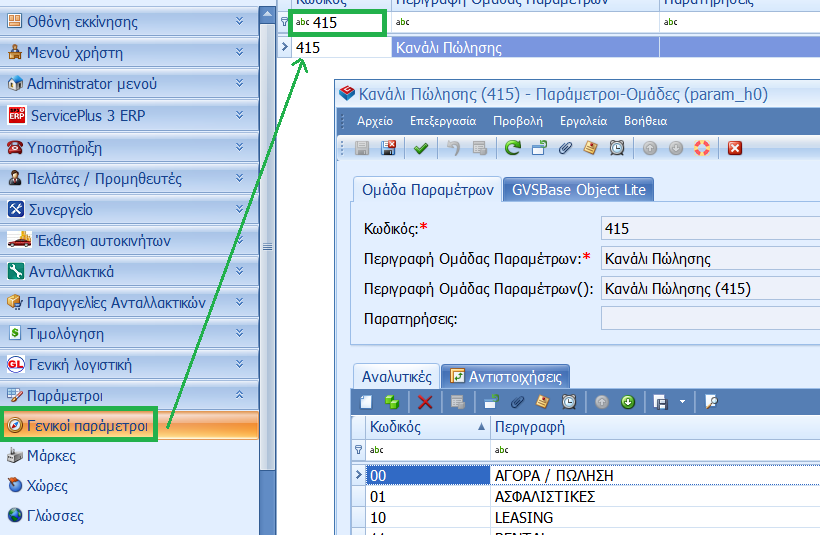Click the lifebuoy help icon
820x535 pixels.
coord(702,148)
